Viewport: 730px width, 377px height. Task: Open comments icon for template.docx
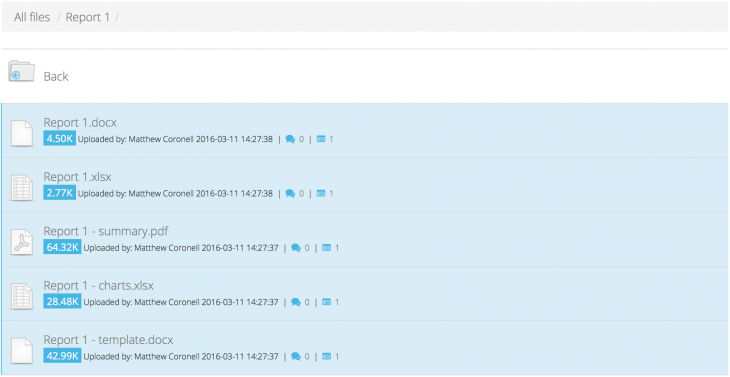click(296, 357)
